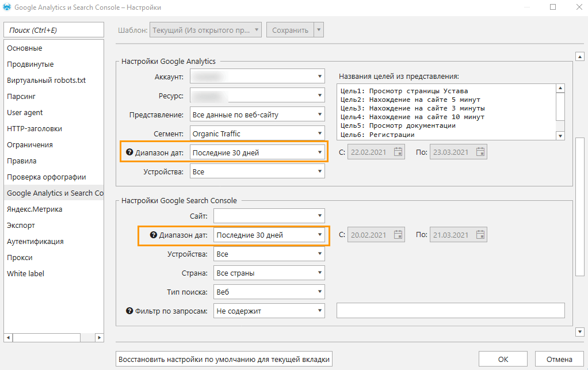Click goal line Цель1: Просмотр страницы Устава

tap(404, 91)
